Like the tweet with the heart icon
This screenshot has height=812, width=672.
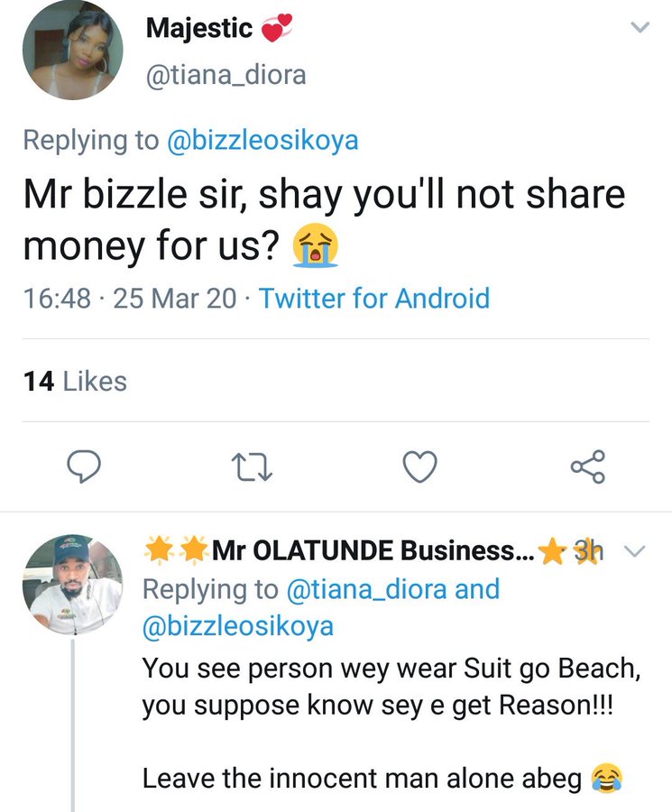tap(419, 466)
